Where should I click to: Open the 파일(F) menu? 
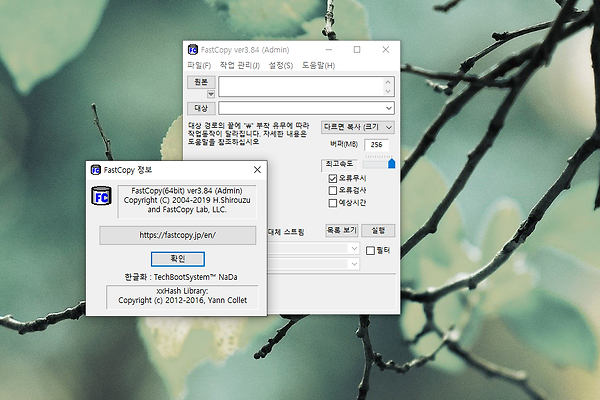199,65
